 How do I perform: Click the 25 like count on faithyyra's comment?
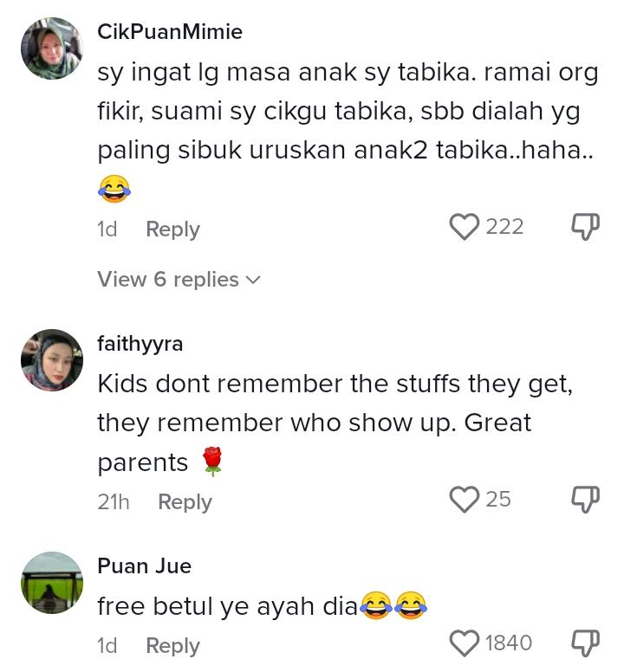[x=498, y=500]
